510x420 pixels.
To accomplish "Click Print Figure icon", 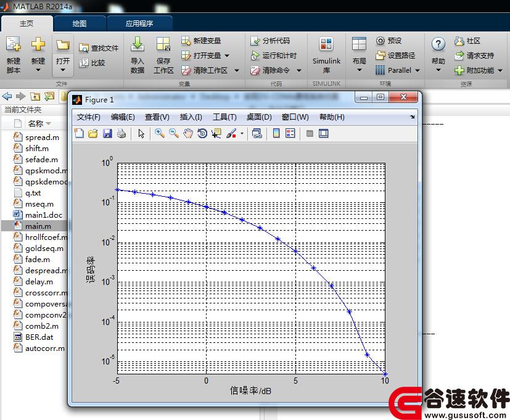I will pos(121,133).
